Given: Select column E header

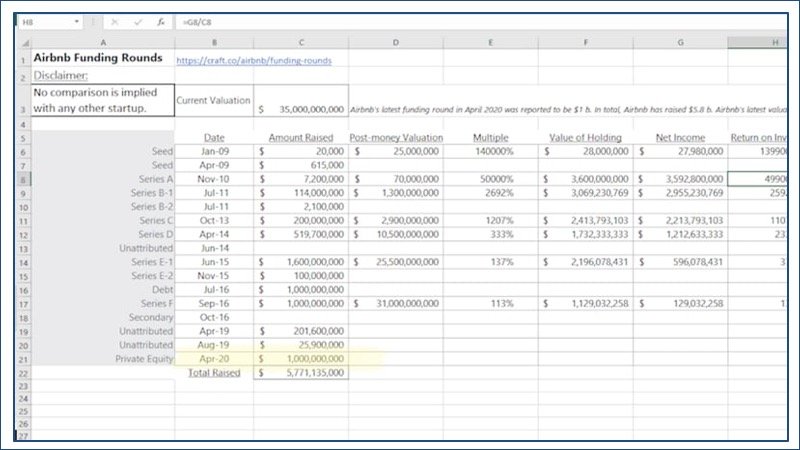Looking at the screenshot, I should (x=490, y=43).
